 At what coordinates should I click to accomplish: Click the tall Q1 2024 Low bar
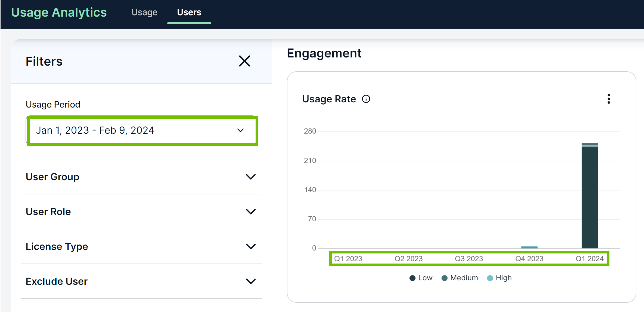pos(590,197)
